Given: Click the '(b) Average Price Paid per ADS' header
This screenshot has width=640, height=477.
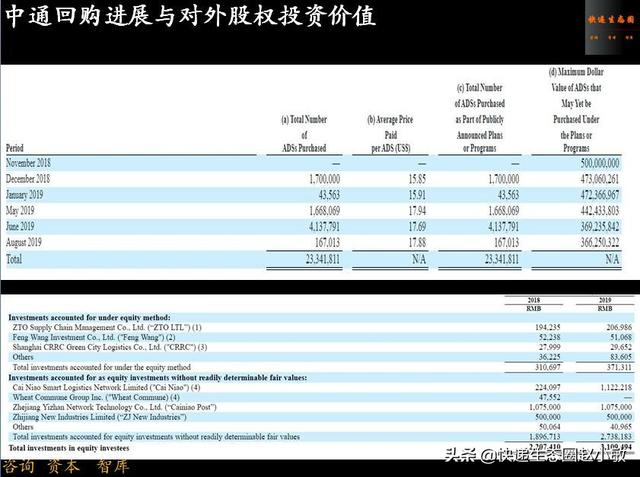Looking at the screenshot, I should 391,134.
